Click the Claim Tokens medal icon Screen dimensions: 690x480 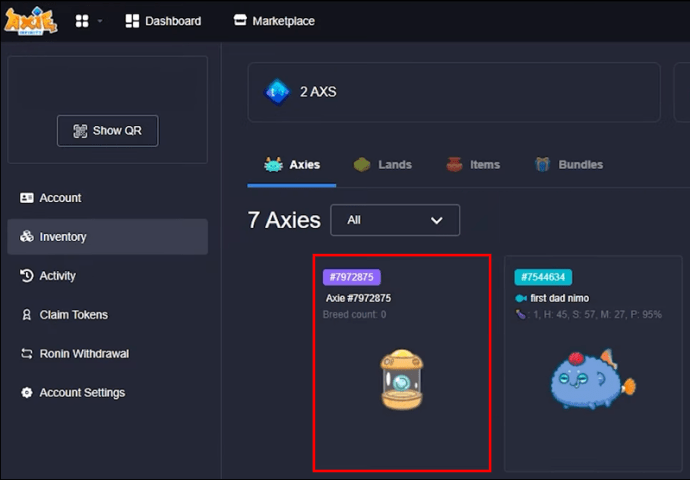26,315
